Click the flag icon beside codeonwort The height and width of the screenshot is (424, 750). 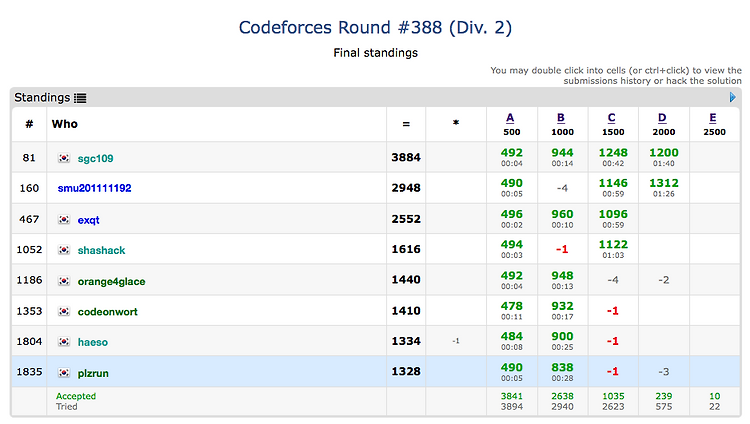(64, 312)
